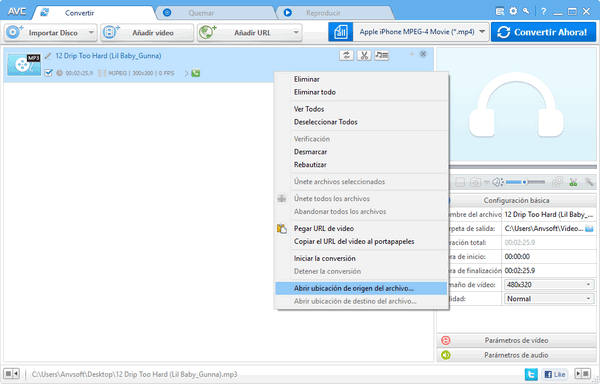Screen dimensions: 600x384
Task: Toggle the left panel icon in status bar
Action: [x=11, y=373]
